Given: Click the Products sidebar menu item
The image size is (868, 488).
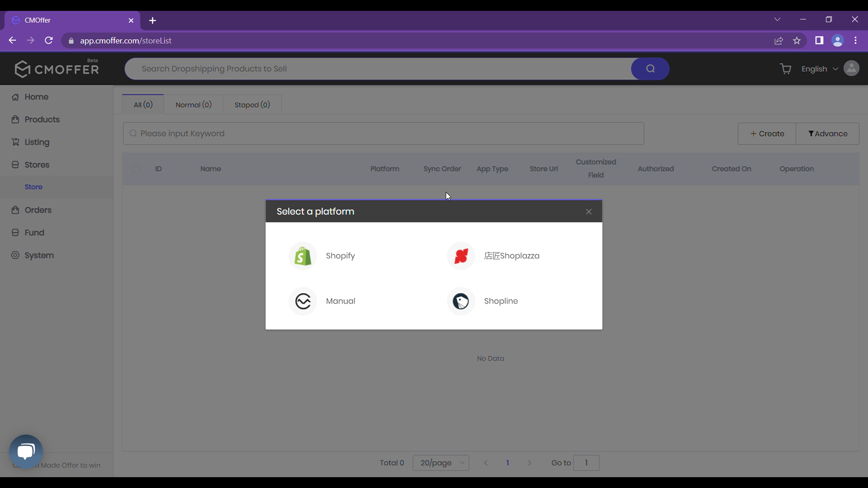Looking at the screenshot, I should [x=42, y=119].
